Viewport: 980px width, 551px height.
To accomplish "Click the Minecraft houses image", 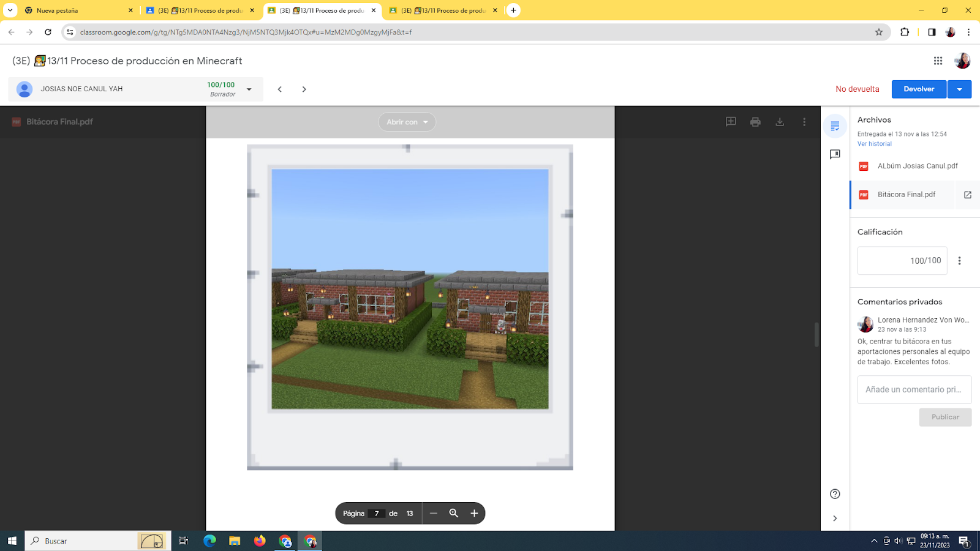I will tap(410, 289).
